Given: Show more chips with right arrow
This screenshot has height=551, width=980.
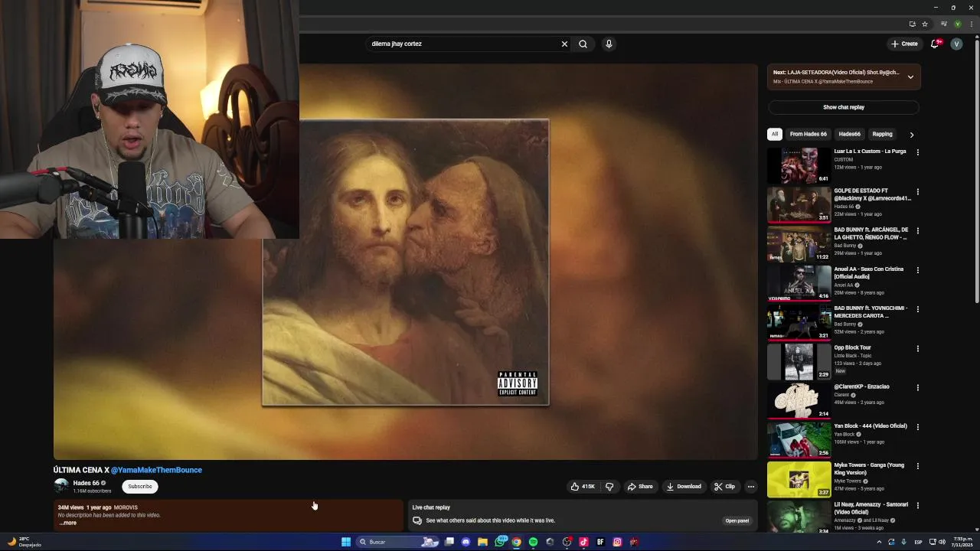Looking at the screenshot, I should [911, 135].
